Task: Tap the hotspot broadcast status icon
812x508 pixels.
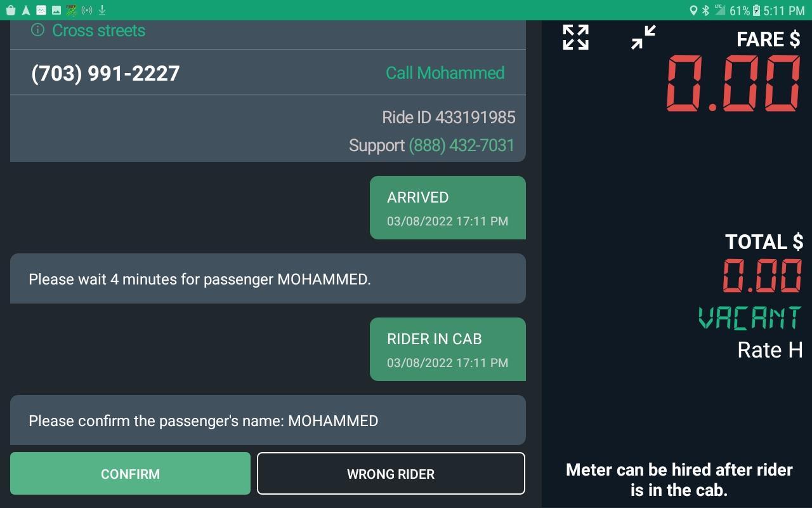Action: click(87, 10)
